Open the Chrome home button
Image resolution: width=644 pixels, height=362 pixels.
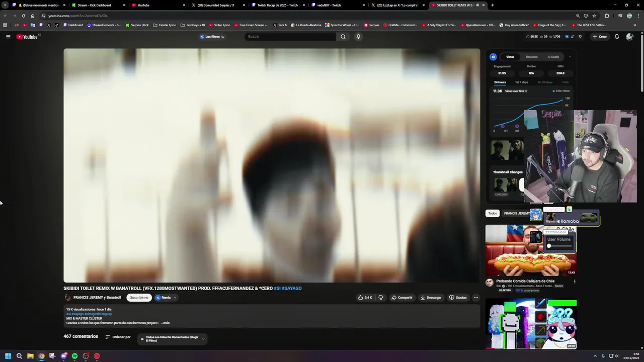coord(33,16)
